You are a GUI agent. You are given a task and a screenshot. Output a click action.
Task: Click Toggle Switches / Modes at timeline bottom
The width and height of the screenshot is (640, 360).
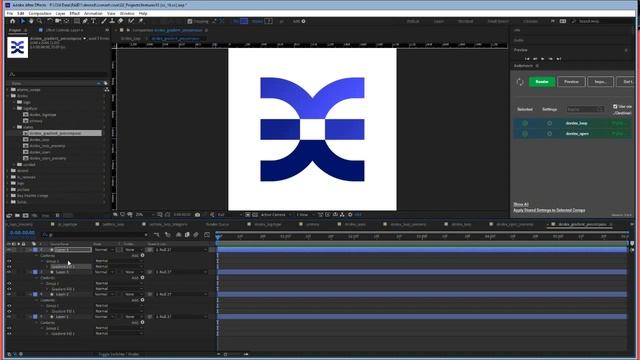[119, 354]
